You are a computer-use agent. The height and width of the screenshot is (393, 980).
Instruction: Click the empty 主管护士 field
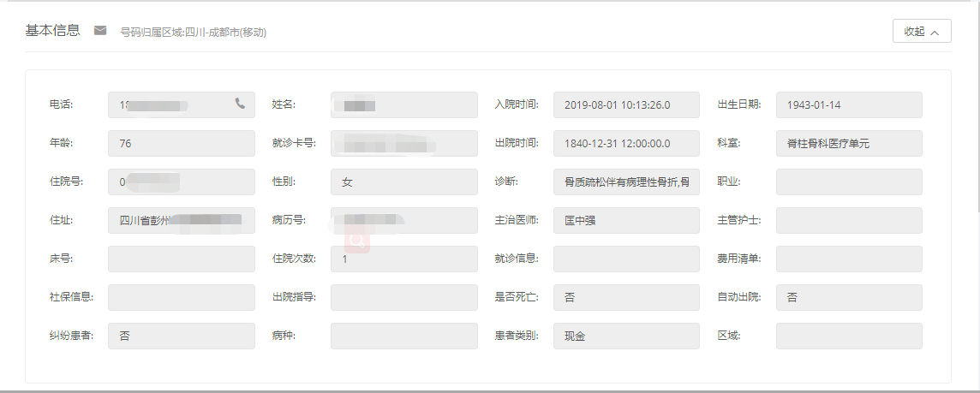pyautogui.click(x=849, y=221)
